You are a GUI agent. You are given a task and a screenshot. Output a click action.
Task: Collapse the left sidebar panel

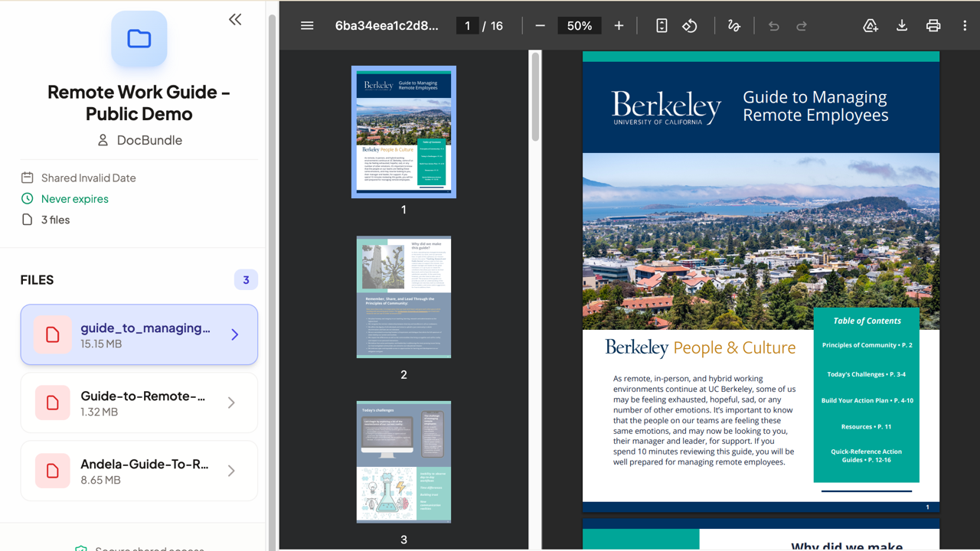[235, 19]
